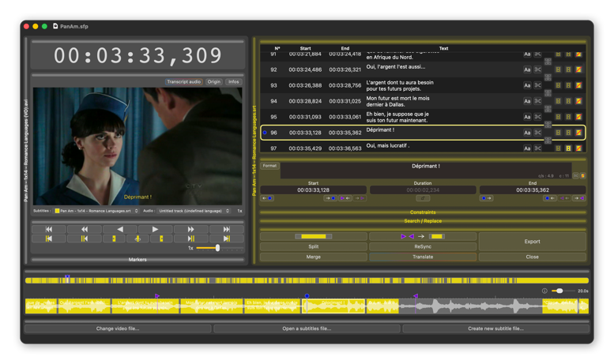Switch to the Origin tab
The image size is (614, 364).
pyautogui.click(x=214, y=82)
